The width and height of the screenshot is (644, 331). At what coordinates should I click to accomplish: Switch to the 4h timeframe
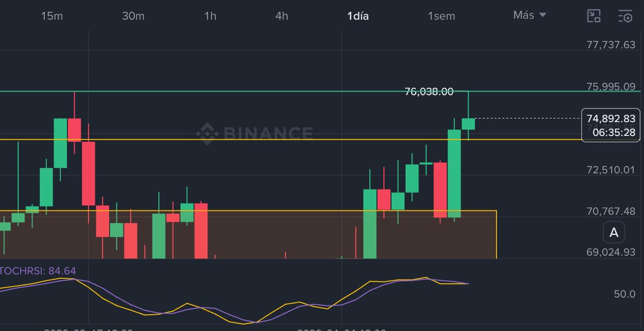pyautogui.click(x=282, y=16)
